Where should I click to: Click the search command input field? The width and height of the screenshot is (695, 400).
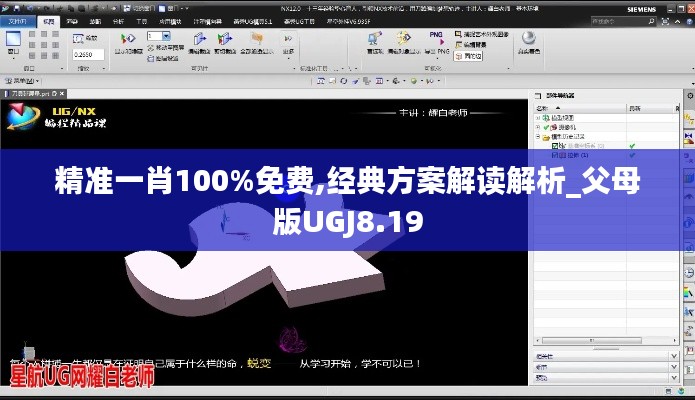619,21
